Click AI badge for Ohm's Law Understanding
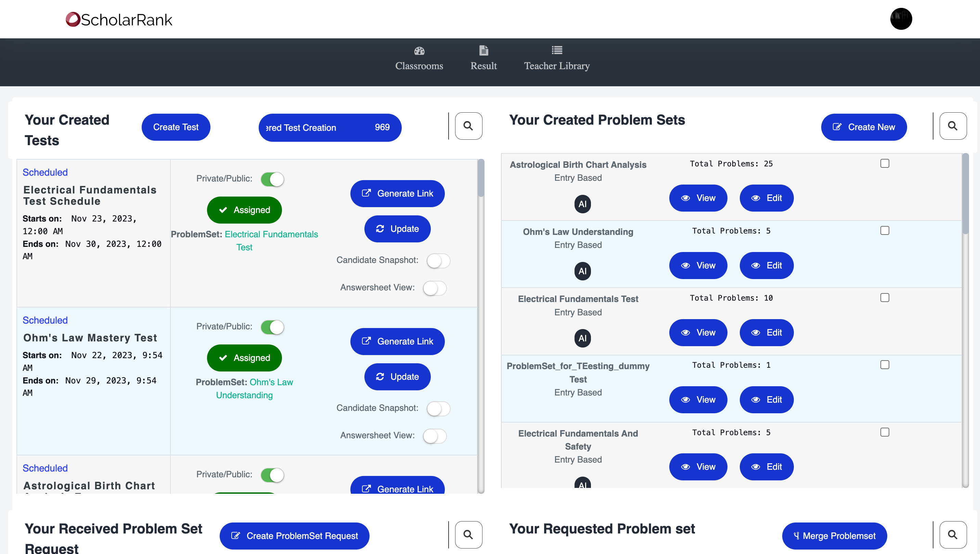 pyautogui.click(x=582, y=271)
